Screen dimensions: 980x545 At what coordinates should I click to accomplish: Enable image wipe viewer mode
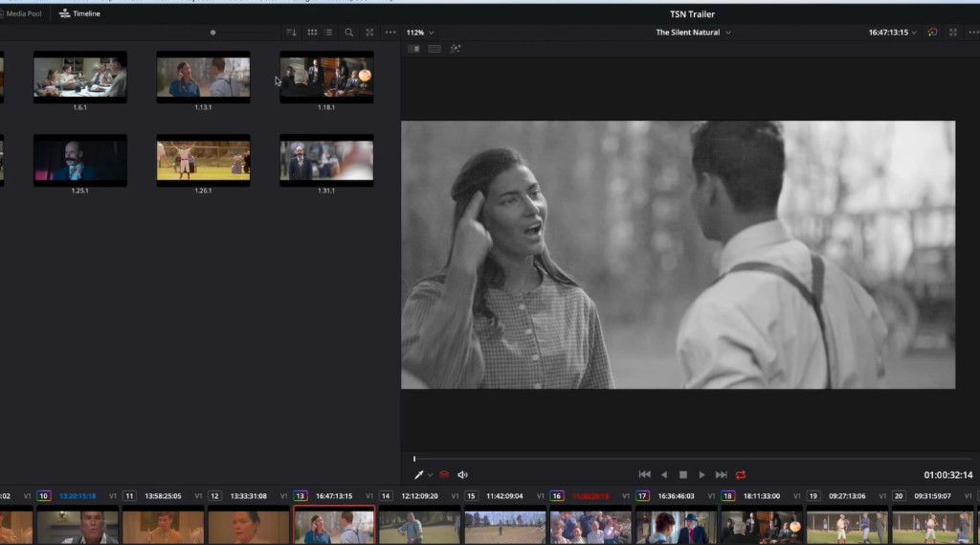click(413, 49)
